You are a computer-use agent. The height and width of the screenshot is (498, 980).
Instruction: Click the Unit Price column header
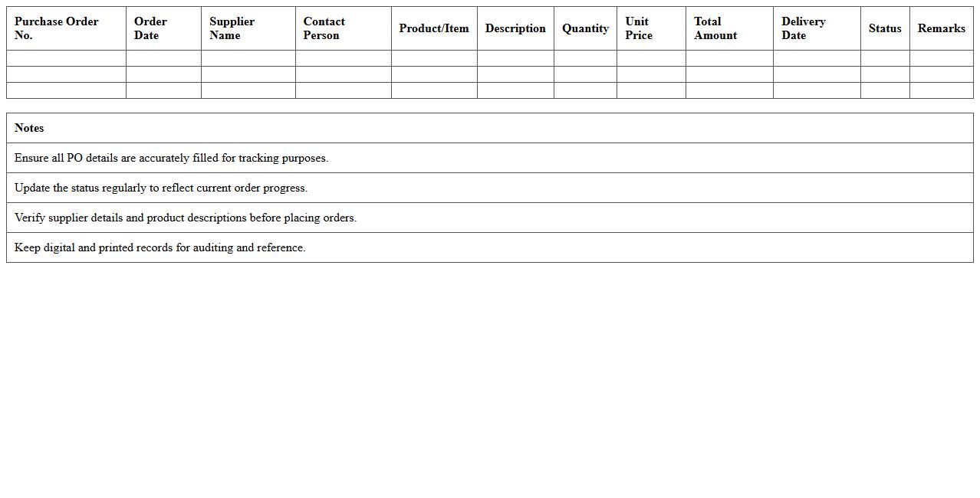pos(637,28)
